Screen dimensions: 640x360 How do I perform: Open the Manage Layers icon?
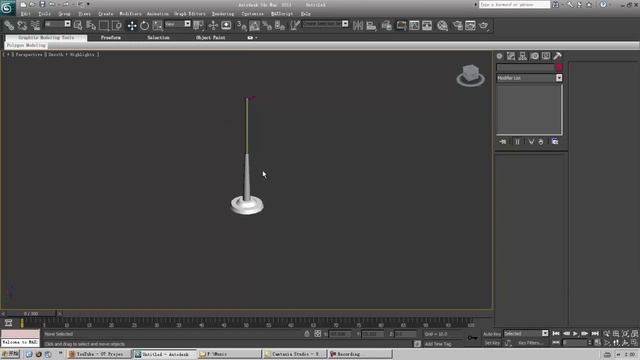(386, 26)
